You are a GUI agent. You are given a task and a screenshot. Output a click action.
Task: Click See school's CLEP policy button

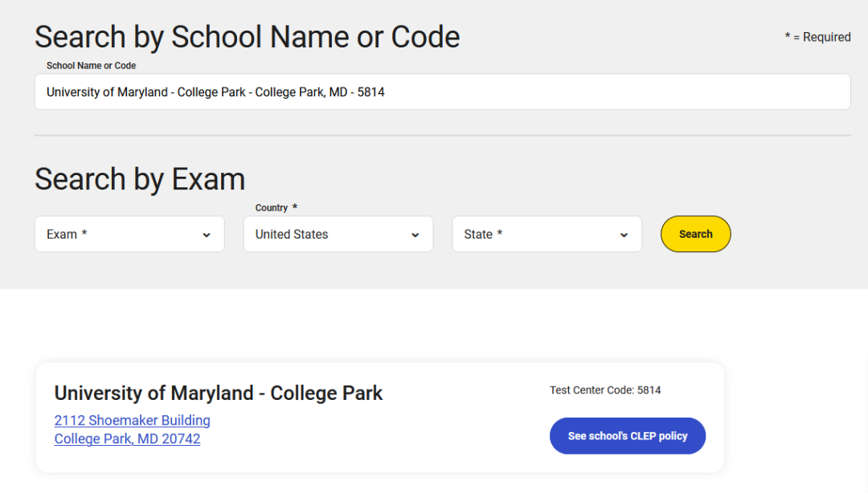(627, 436)
